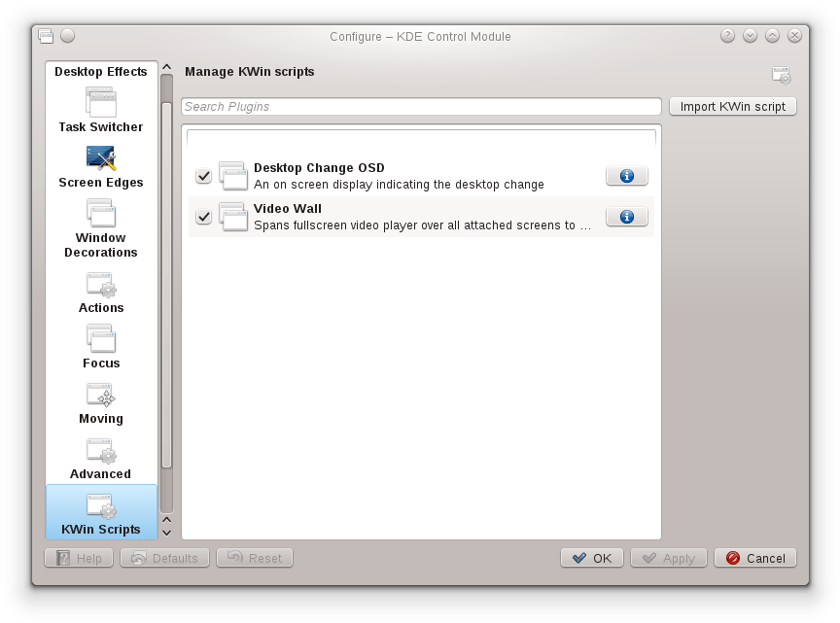Click the Video Wall description text

pyautogui.click(x=422, y=225)
